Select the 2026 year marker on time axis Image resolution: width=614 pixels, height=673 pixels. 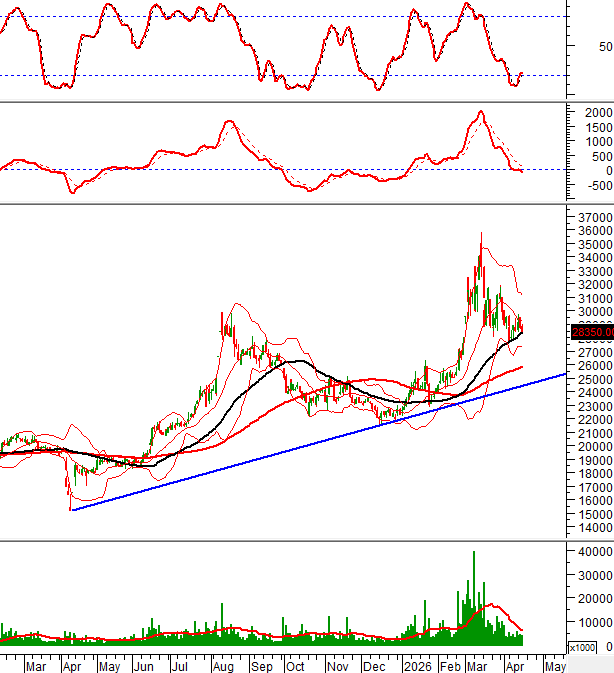click(x=416, y=665)
